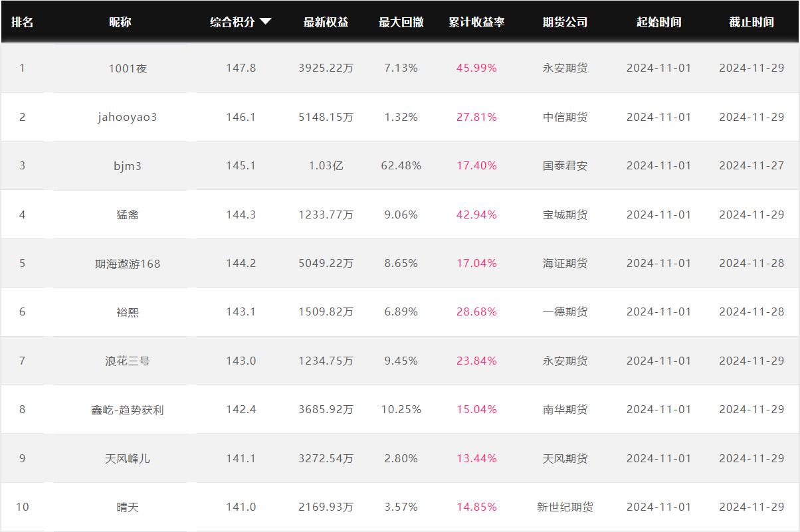Select the equity 1233.77万 cell

point(326,215)
